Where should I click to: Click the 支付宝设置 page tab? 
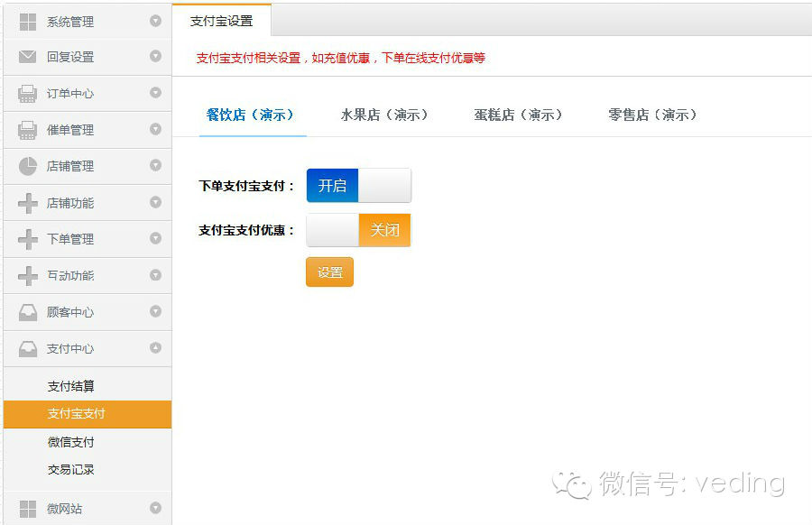[x=222, y=21]
